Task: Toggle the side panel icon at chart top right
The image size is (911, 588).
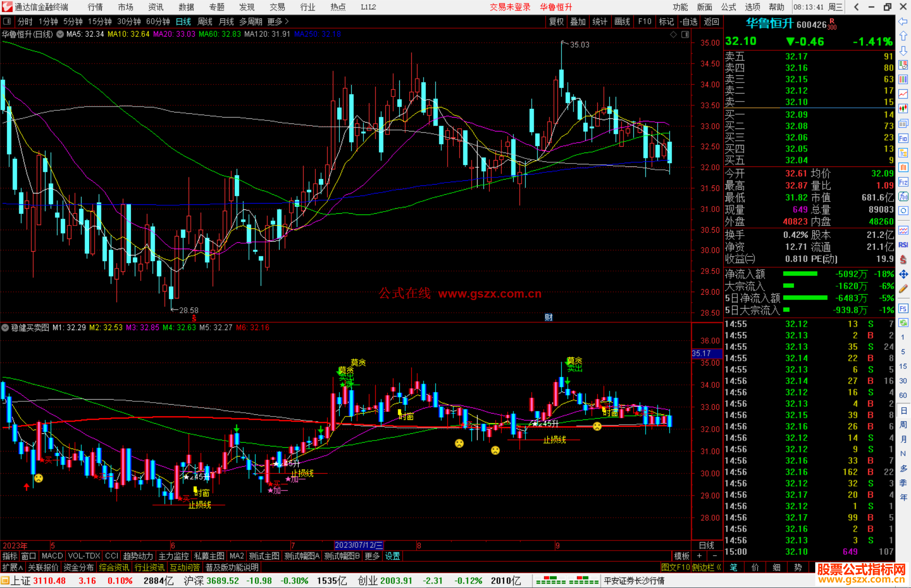Action: point(685,35)
